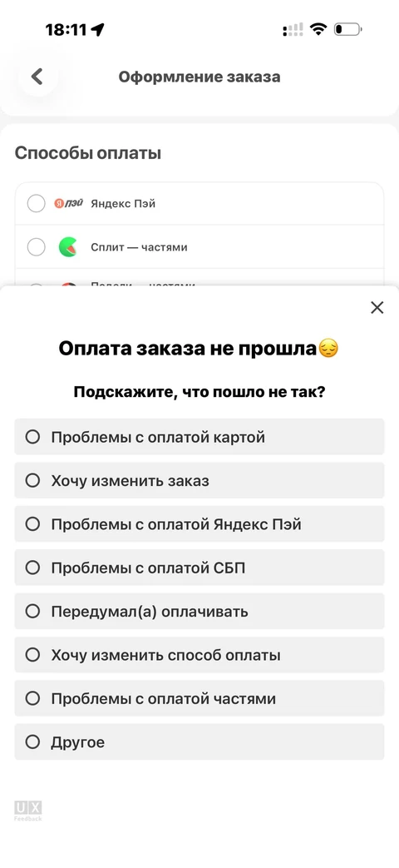The height and width of the screenshot is (868, 399).
Task: Select "Передумал(а) оплачивать" answer
Action: [x=199, y=611]
